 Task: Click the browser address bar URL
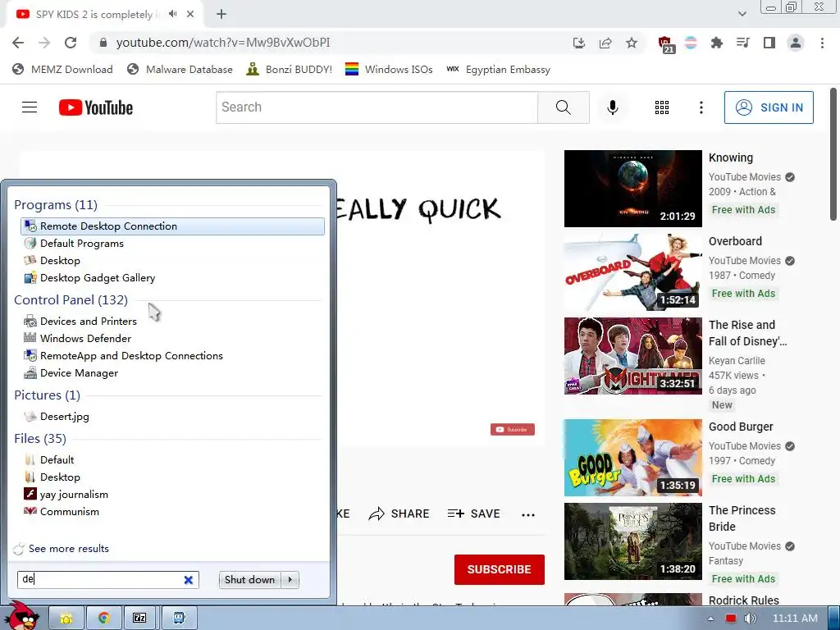pyautogui.click(x=223, y=43)
